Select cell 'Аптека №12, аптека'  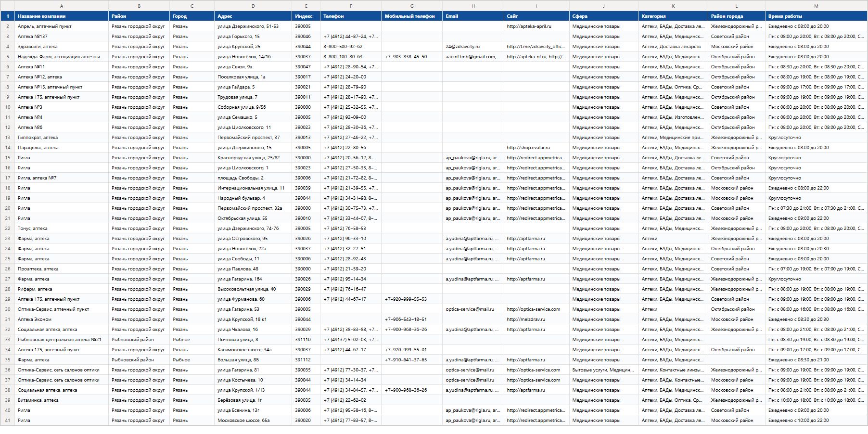click(62, 77)
